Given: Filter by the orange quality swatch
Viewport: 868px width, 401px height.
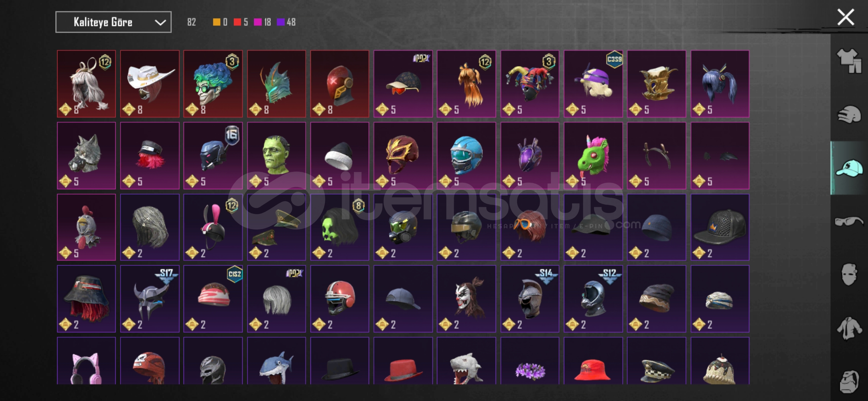Looking at the screenshot, I should click(x=217, y=22).
